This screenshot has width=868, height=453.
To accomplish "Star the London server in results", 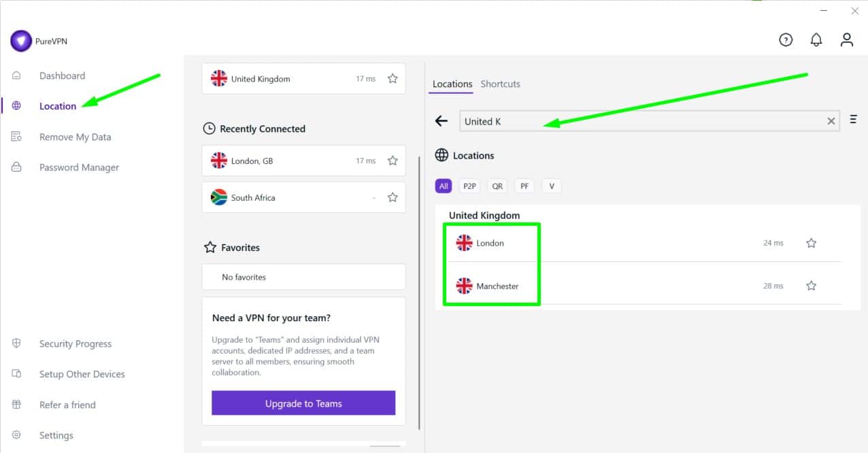I will click(x=811, y=243).
